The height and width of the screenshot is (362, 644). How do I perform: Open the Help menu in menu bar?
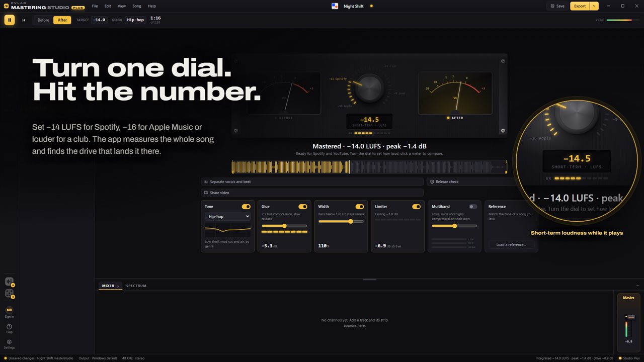[152, 6]
